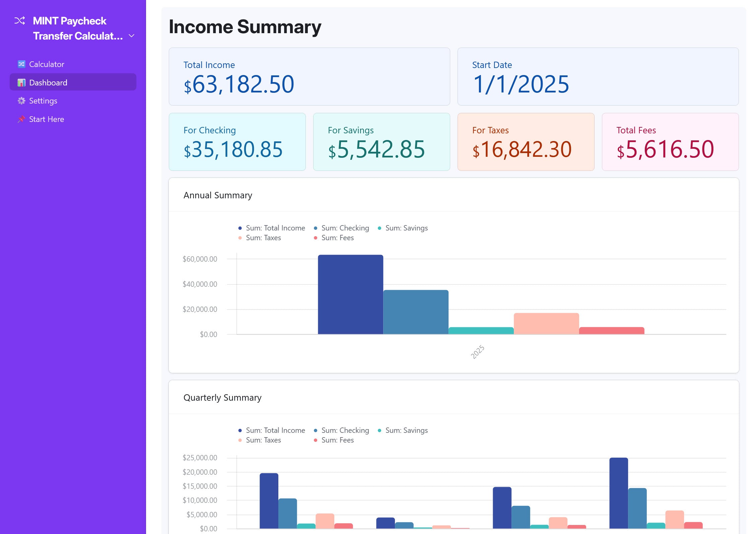
Task: Go to the Settings page
Action: (43, 101)
